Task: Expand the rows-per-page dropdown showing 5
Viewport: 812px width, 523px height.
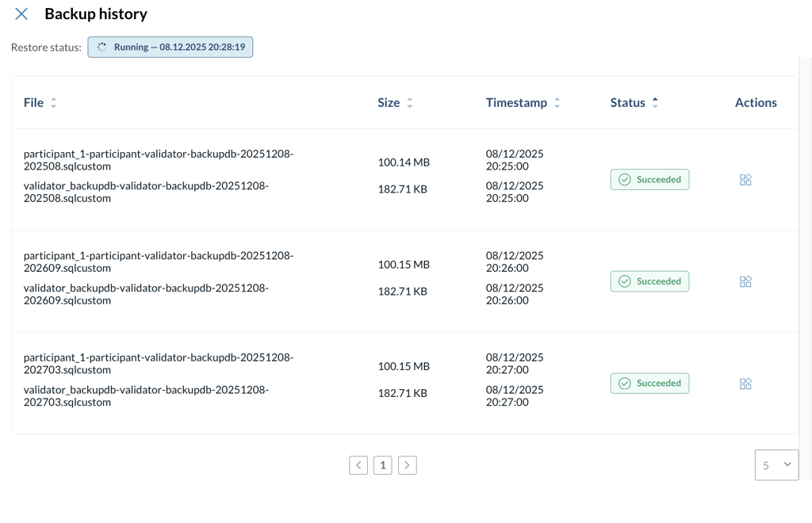Action: [x=776, y=465]
